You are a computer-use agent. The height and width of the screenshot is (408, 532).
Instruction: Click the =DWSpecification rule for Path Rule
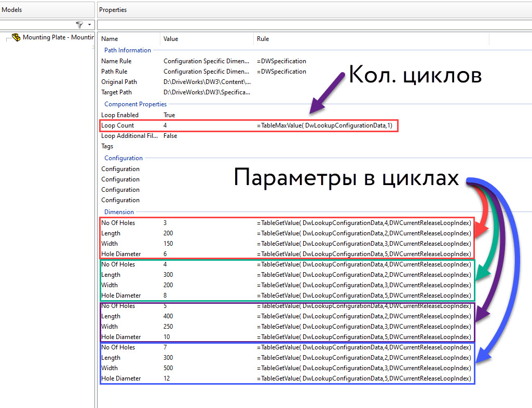(282, 72)
